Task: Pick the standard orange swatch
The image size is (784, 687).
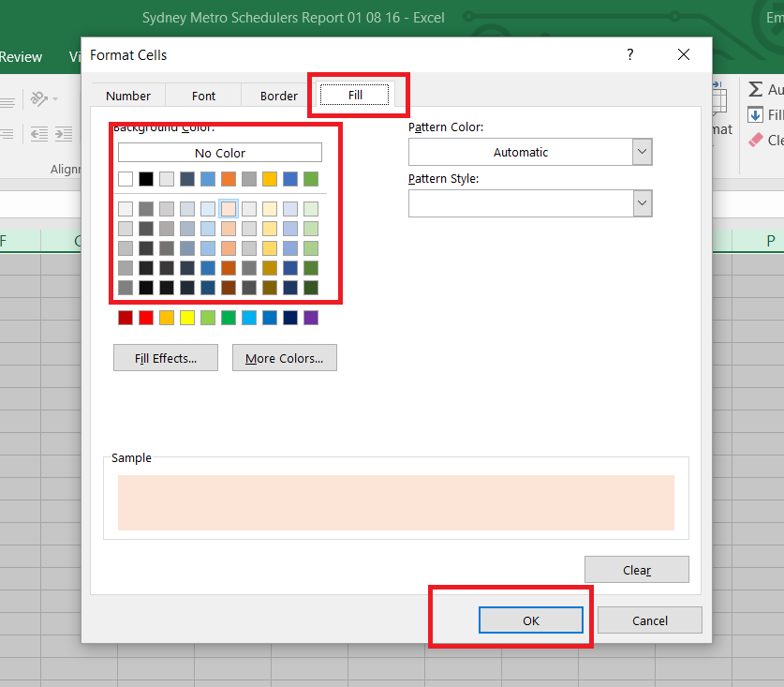Action: click(167, 317)
